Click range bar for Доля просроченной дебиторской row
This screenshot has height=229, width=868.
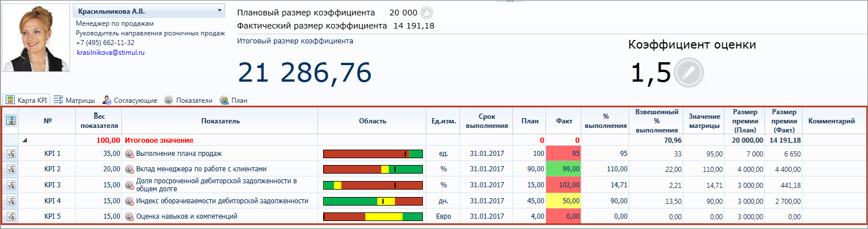pos(373,185)
